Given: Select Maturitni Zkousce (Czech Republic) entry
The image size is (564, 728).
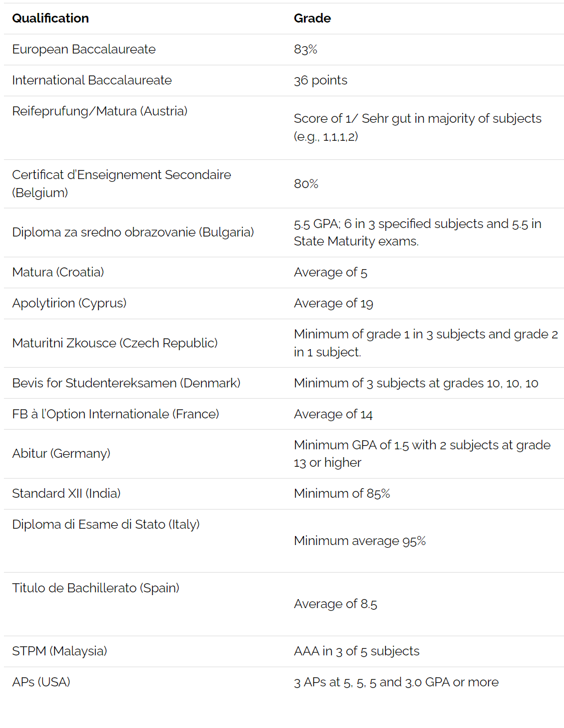Looking at the screenshot, I should point(115,343).
